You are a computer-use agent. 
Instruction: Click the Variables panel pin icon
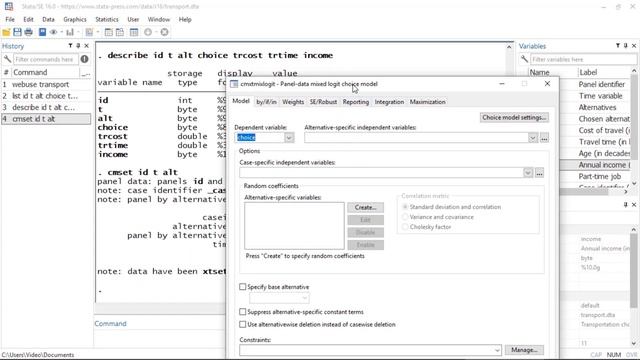coord(625,46)
